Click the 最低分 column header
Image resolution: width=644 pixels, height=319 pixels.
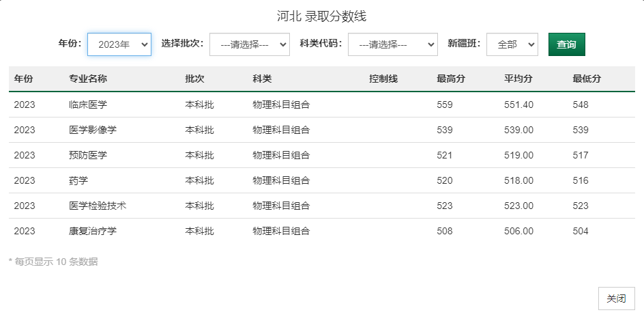(x=587, y=79)
